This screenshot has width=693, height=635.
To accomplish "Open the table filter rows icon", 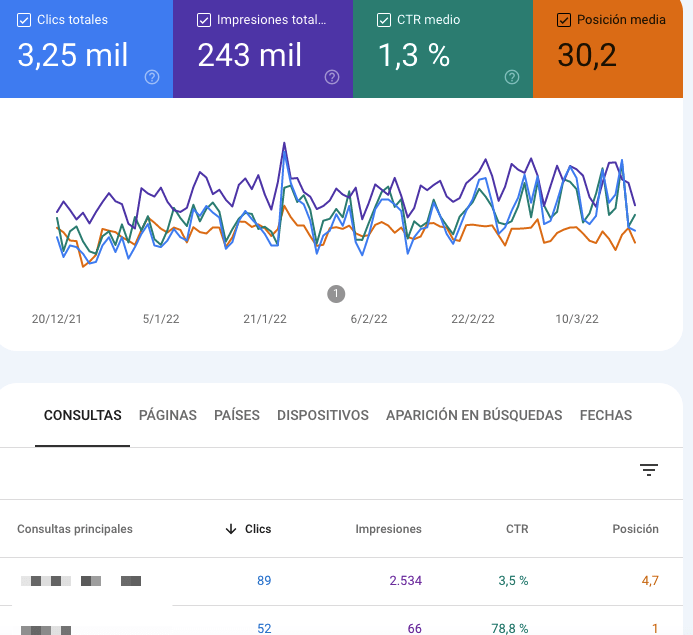I will [649, 470].
